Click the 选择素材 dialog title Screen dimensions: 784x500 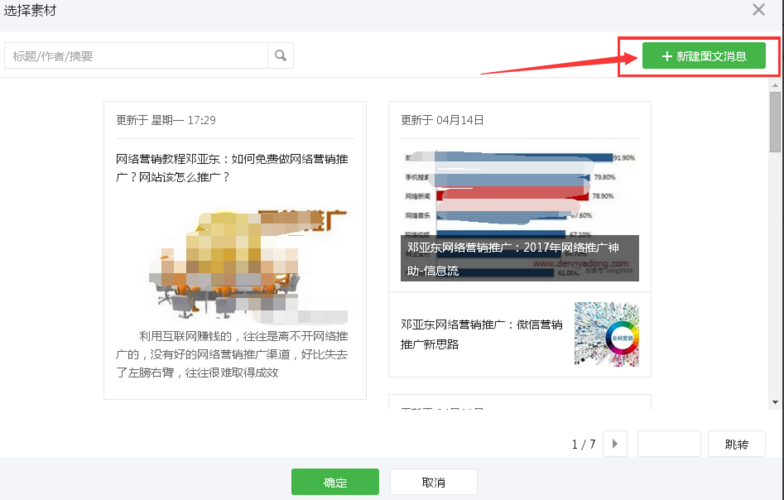tap(30, 10)
